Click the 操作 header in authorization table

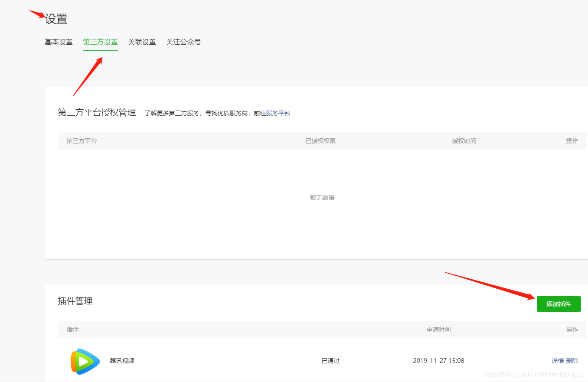click(x=572, y=141)
